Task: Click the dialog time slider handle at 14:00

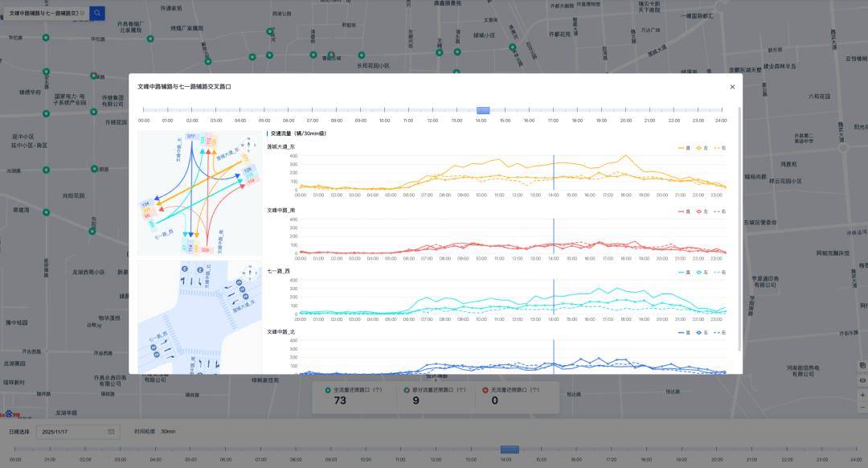Action: tap(482, 110)
